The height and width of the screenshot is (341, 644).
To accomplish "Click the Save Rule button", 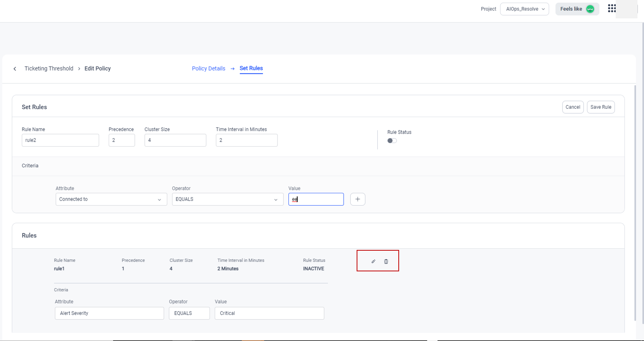I will (x=600, y=107).
